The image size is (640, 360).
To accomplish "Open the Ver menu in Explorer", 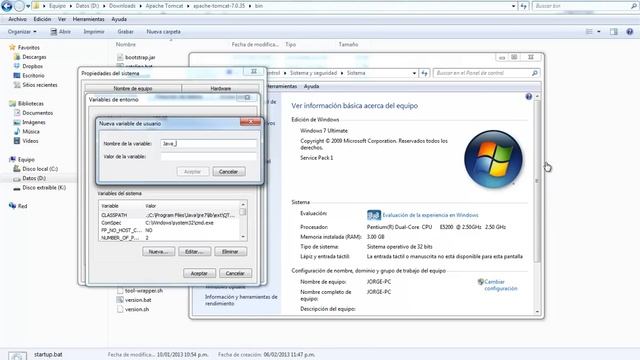I will pyautogui.click(x=62, y=19).
